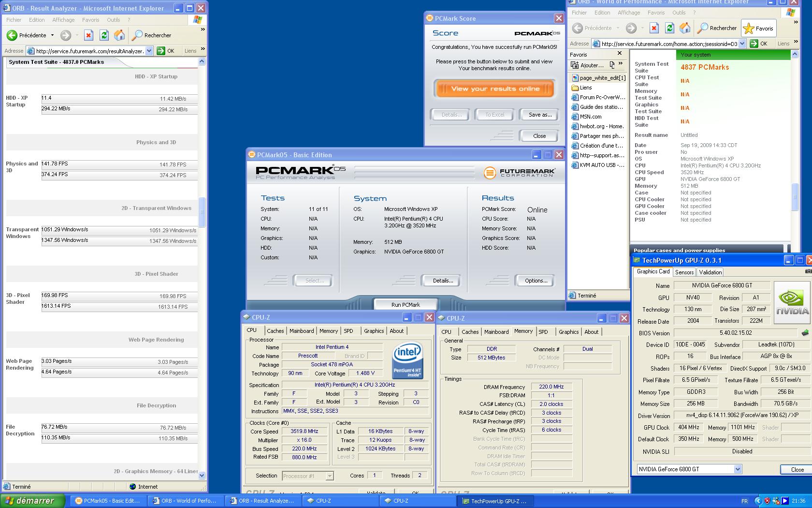Close the Favoris side panel
This screenshot has height=508, width=812.
620,53
